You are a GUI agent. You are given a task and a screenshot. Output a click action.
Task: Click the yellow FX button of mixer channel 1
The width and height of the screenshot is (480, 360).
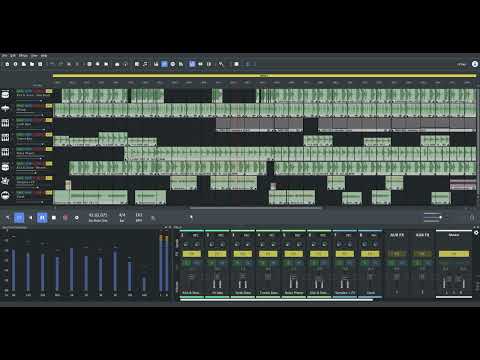(192, 254)
